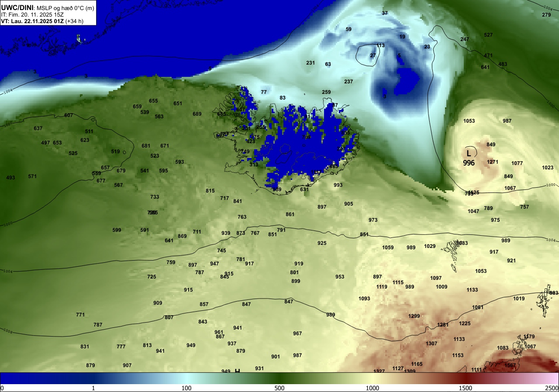Click the 1299 height value
This screenshot has width=559, height=392.
click(414, 316)
